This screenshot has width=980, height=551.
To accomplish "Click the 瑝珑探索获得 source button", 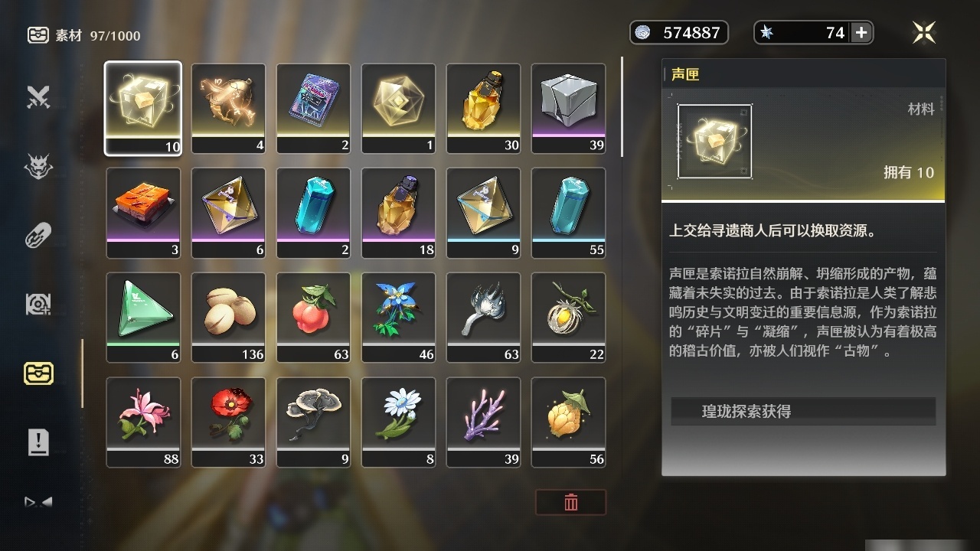I will tap(803, 411).
